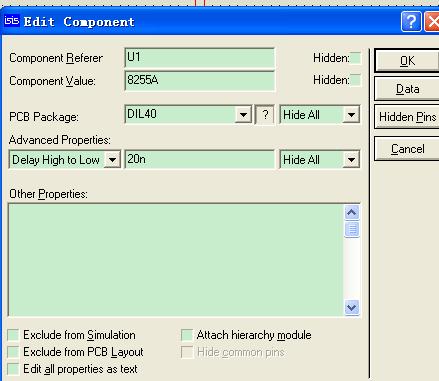
Task: Enable Exclude from PCB Layout checkbox
Action: pyautogui.click(x=13, y=352)
